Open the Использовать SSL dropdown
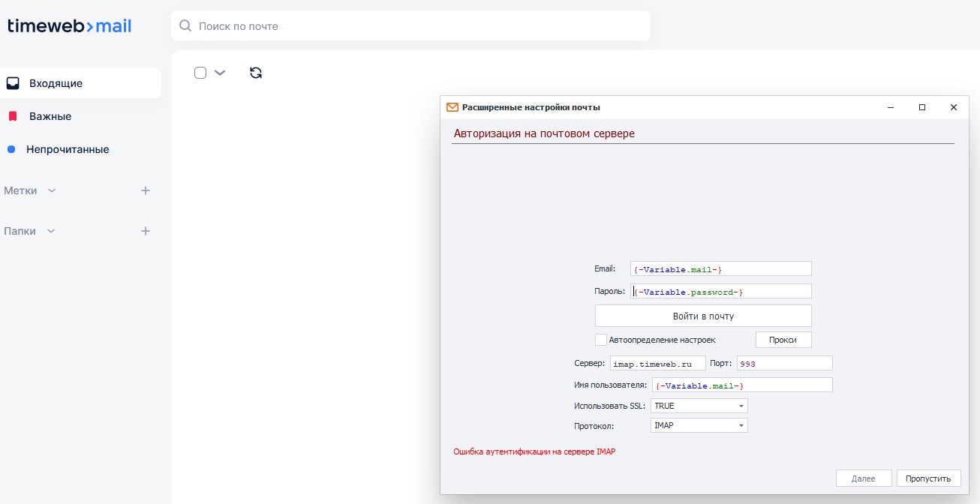This screenshot has width=980, height=504. point(699,406)
